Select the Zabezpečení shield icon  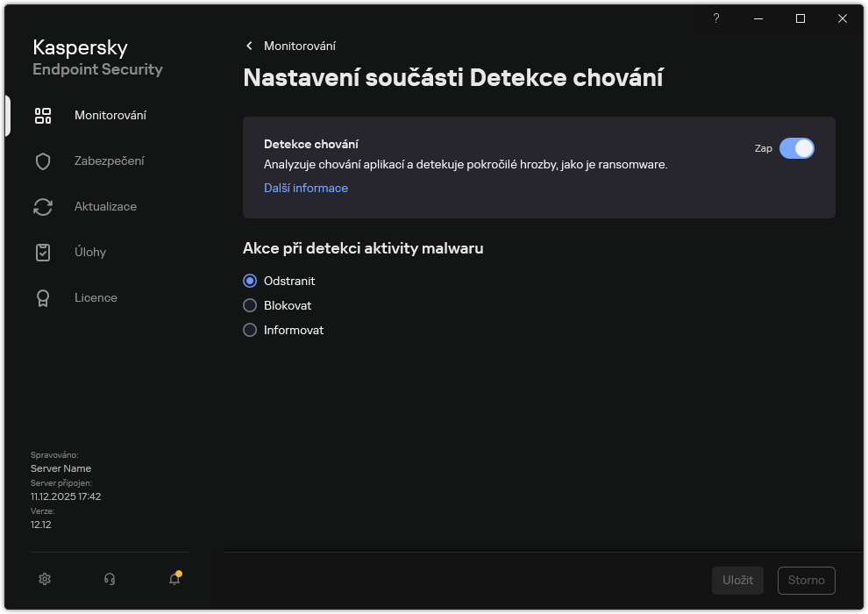click(x=43, y=161)
